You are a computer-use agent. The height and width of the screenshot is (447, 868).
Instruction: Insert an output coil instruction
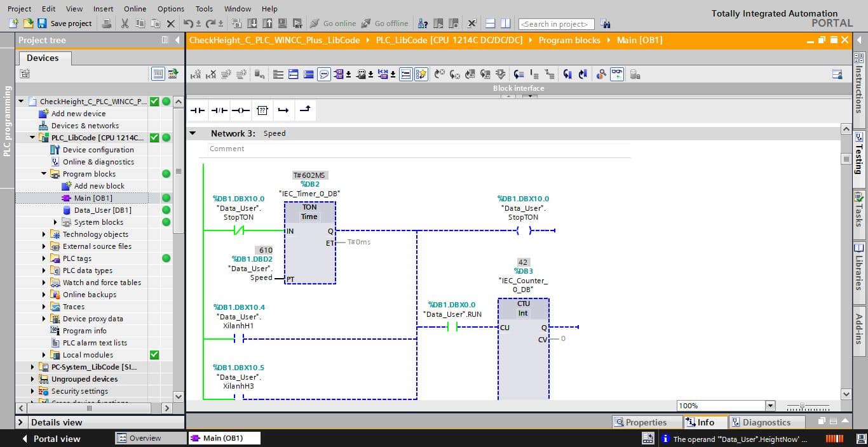point(241,110)
